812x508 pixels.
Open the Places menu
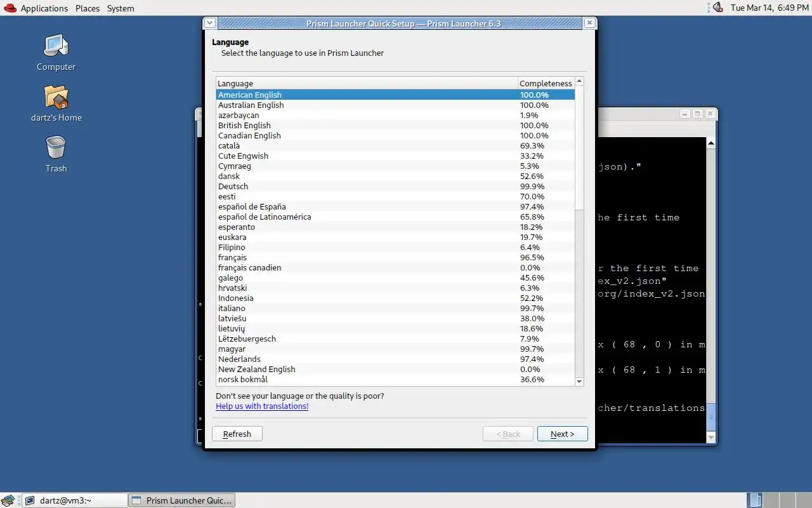pos(88,8)
